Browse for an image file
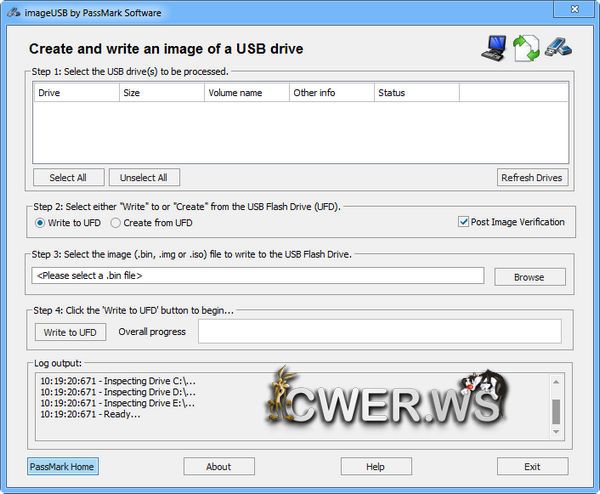The height and width of the screenshot is (494, 600). pyautogui.click(x=529, y=276)
